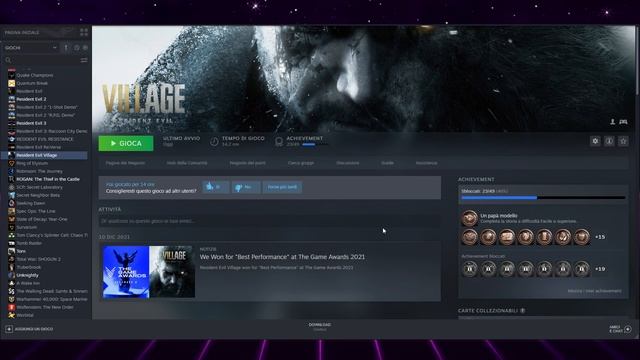Click the PAGINA INIZIALE home button

click(x=22, y=32)
